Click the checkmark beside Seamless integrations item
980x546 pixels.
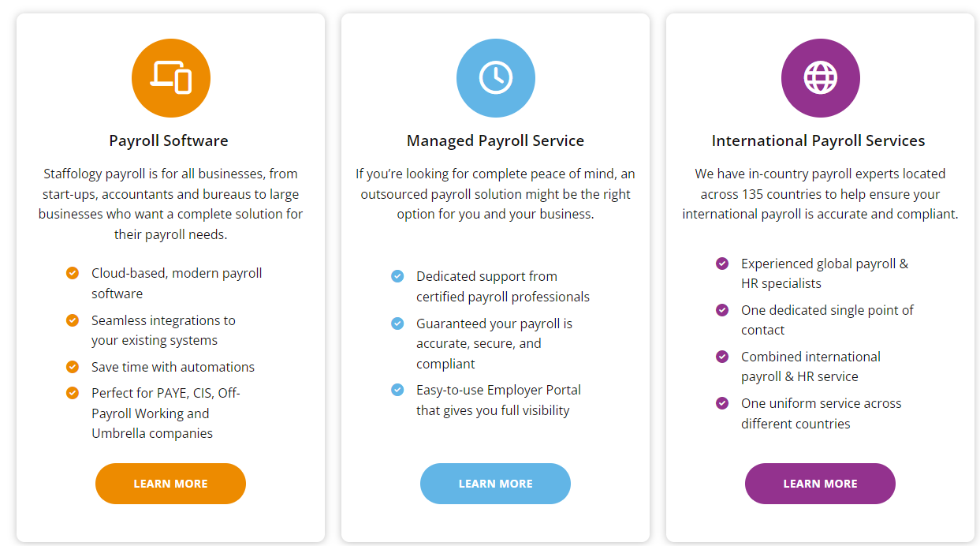point(72,320)
